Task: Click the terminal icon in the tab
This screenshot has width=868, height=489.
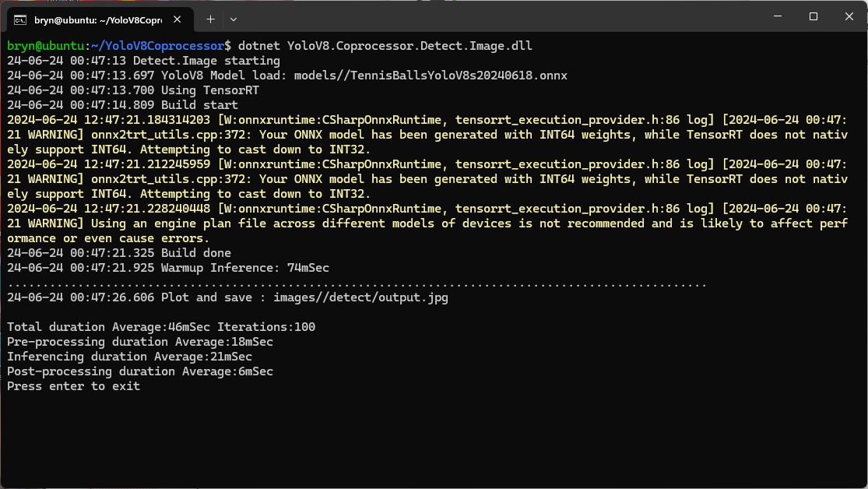Action: [20, 19]
